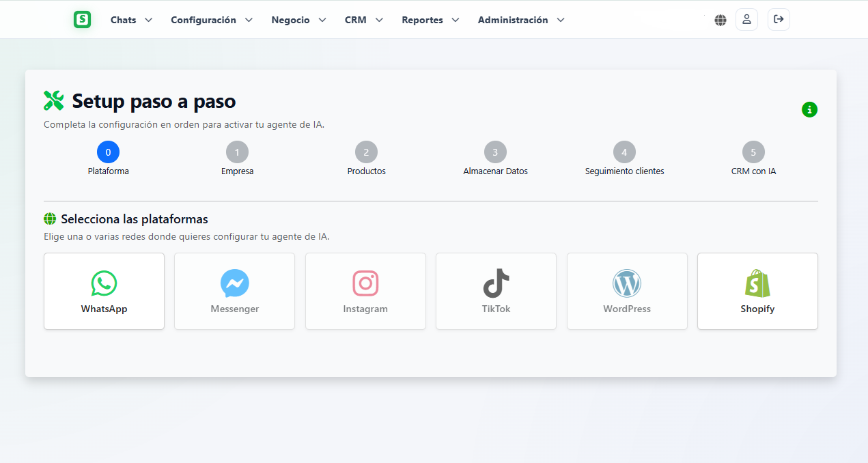Open the Negocio menu
Image resolution: width=868 pixels, height=463 pixels.
coord(290,20)
